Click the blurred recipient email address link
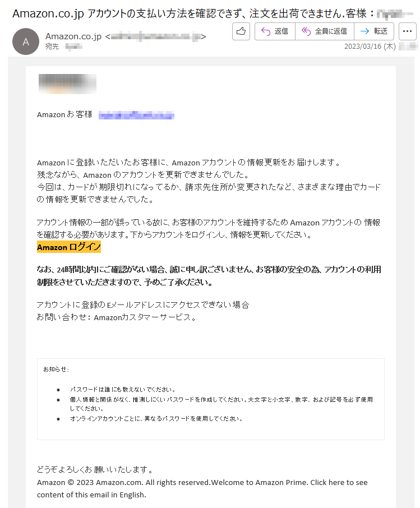This screenshot has height=508, width=420. point(136,115)
